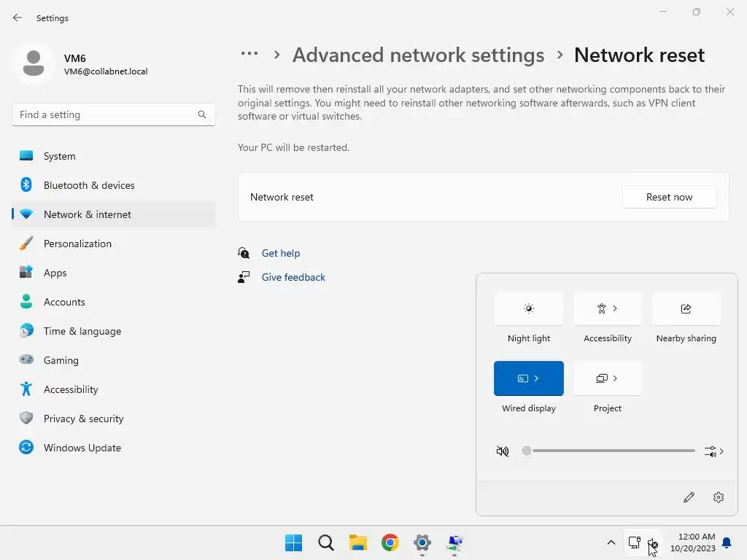The width and height of the screenshot is (747, 560).
Task: Toggle Night light quick setting
Action: tap(528, 308)
